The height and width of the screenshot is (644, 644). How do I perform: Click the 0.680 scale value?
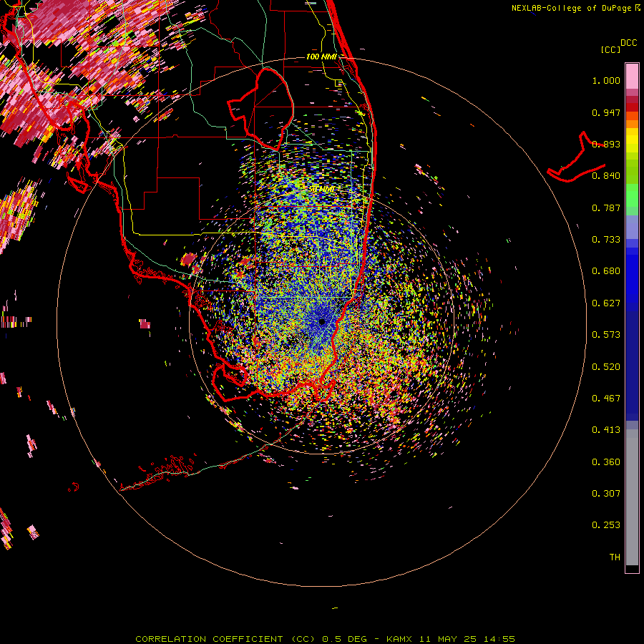pos(606,271)
